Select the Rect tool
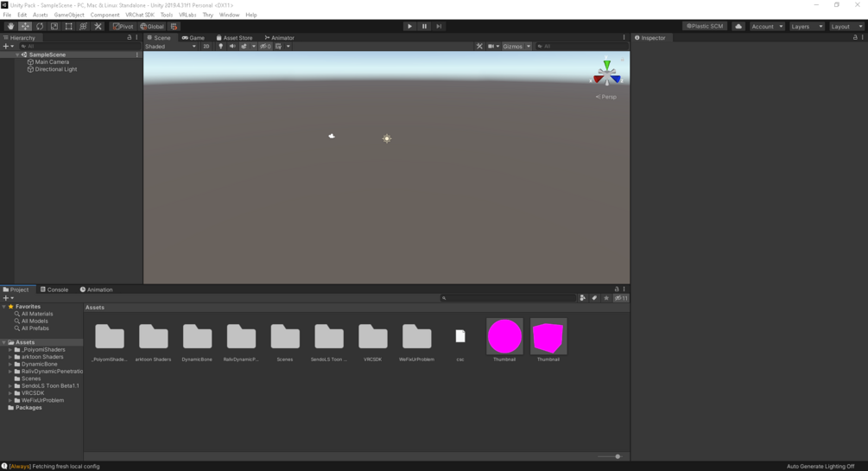 tap(68, 26)
